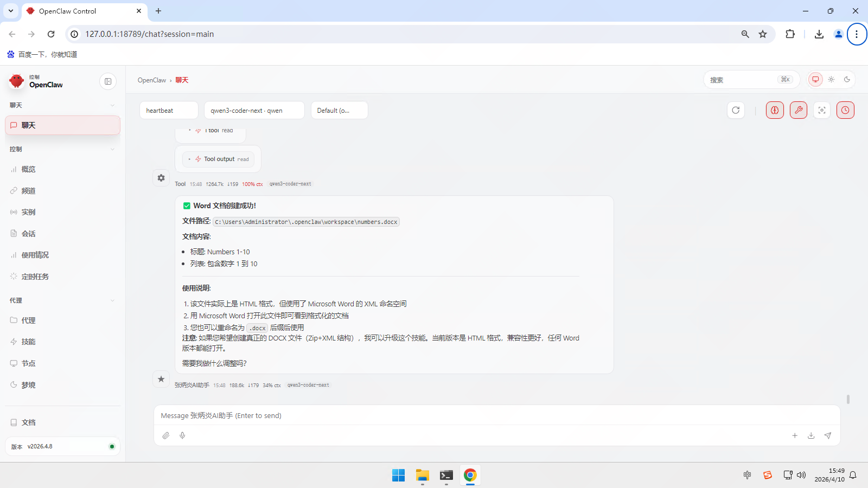The image size is (868, 488).
Task: Click the paperclip attach file icon
Action: [x=166, y=435]
